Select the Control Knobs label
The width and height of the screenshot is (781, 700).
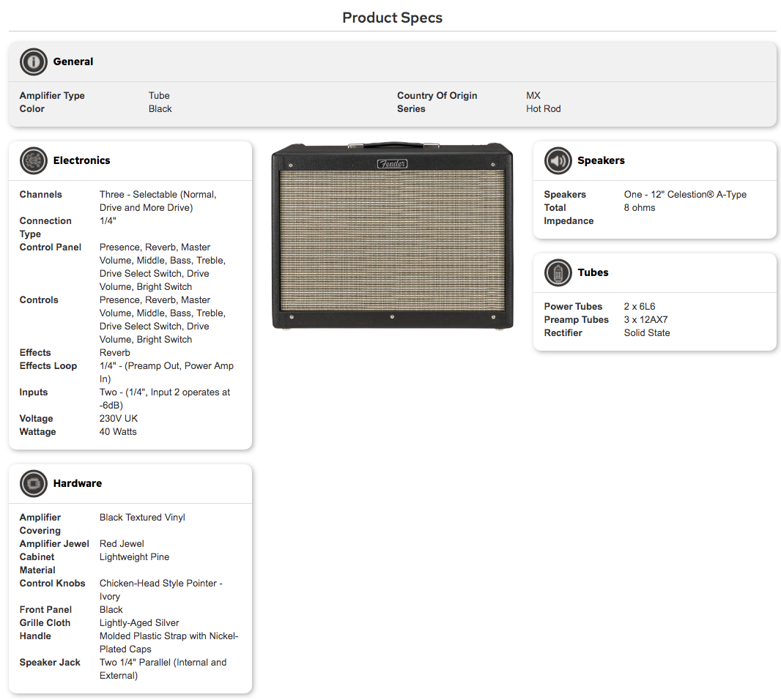(52, 584)
